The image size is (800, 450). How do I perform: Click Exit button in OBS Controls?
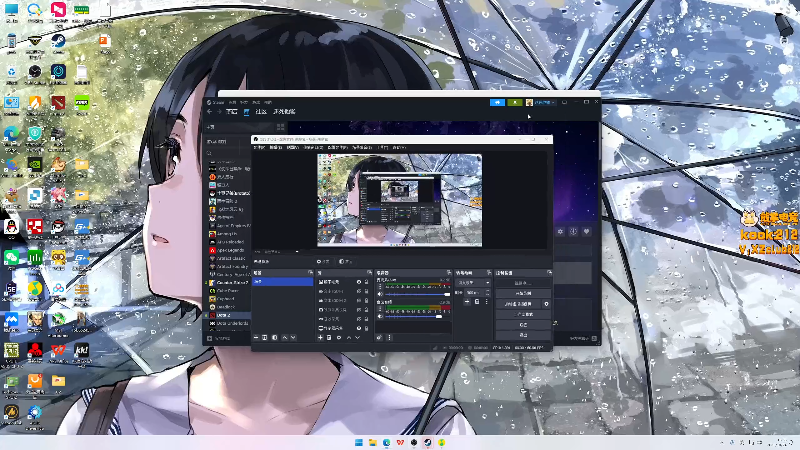pyautogui.click(x=523, y=335)
